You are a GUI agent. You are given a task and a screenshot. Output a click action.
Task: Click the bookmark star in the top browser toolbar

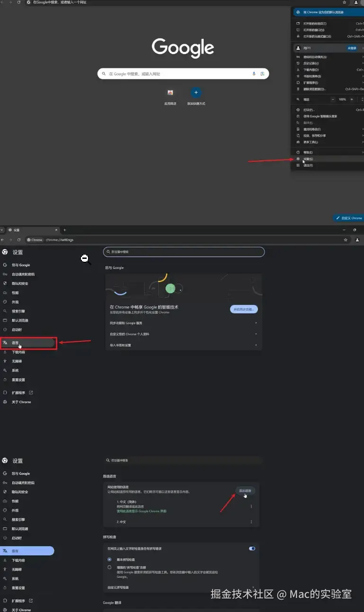tap(345, 2)
